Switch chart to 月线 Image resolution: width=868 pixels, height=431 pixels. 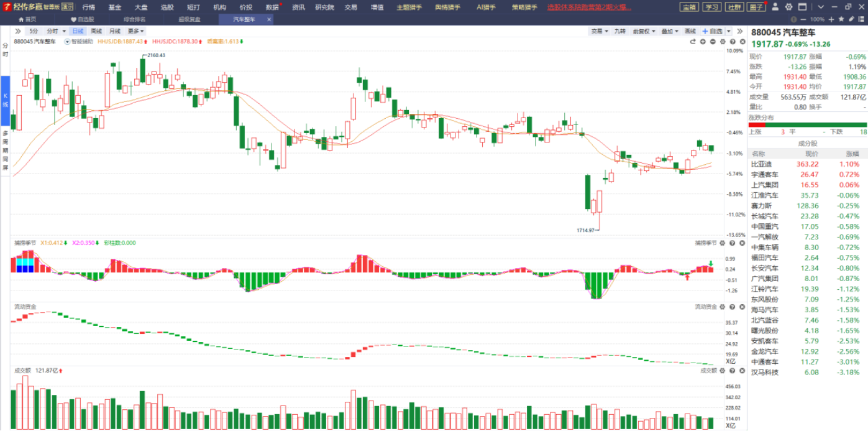(115, 31)
